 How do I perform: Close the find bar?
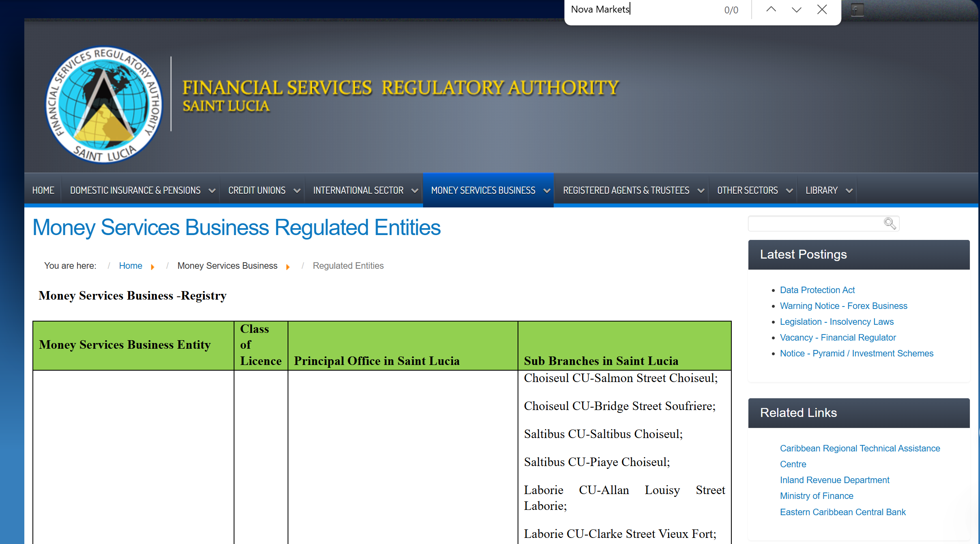point(822,9)
